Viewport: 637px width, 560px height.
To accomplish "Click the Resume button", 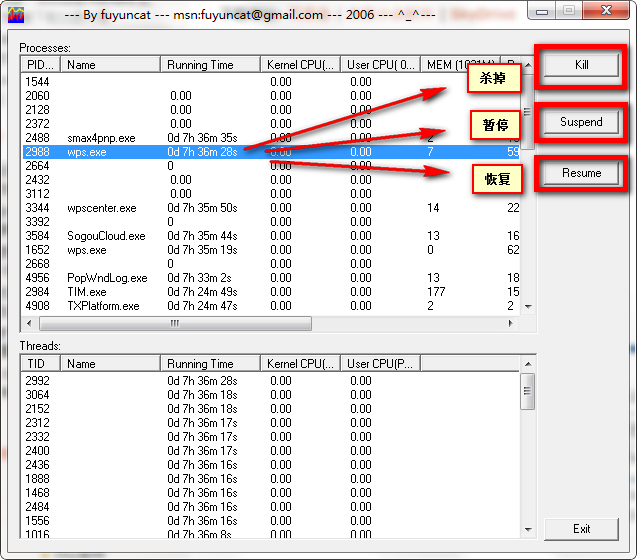I will 581,173.
